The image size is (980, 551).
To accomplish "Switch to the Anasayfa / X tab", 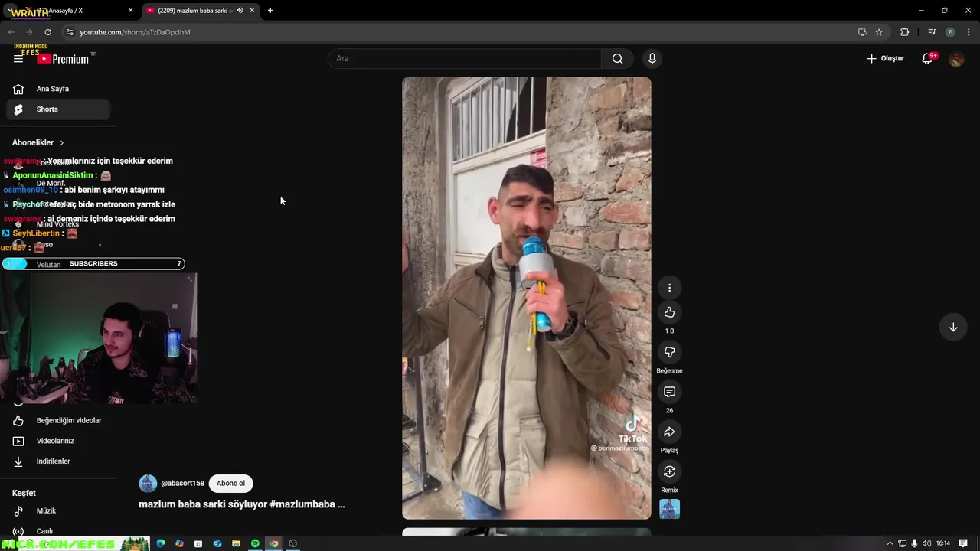I will tap(77, 11).
